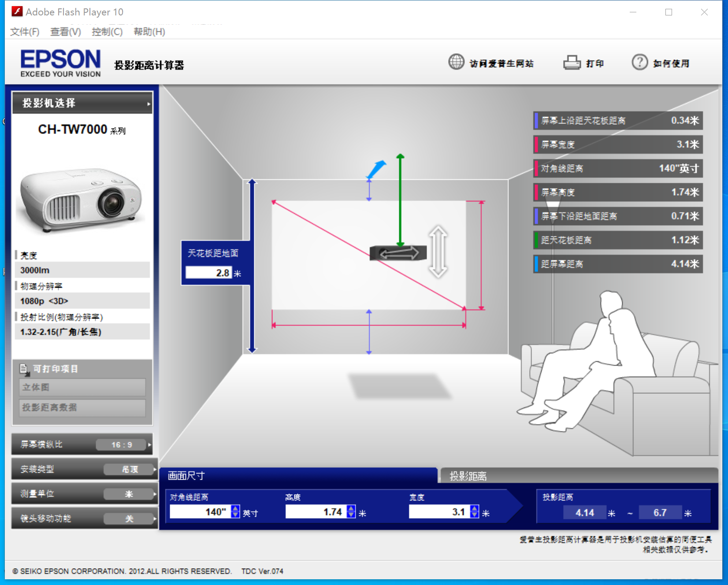728x585 pixels.
Task: Click the vertical double arrow on screen
Action: pyautogui.click(x=438, y=252)
